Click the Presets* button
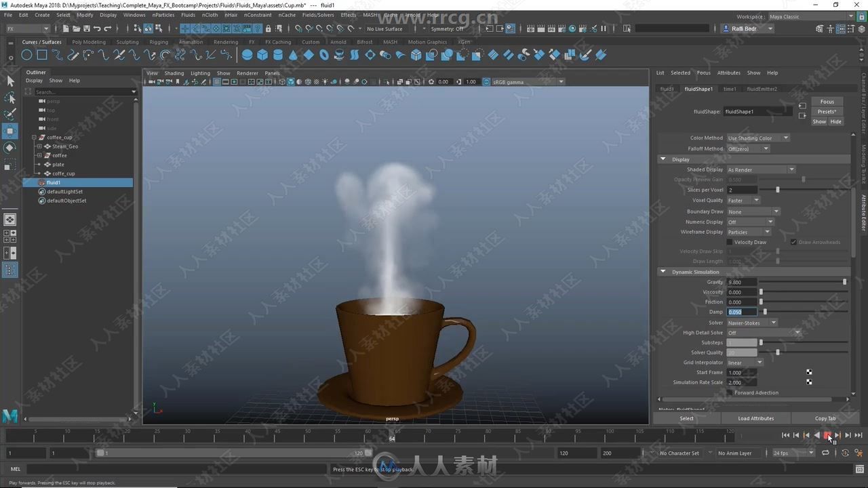868x488 pixels. pos(827,112)
